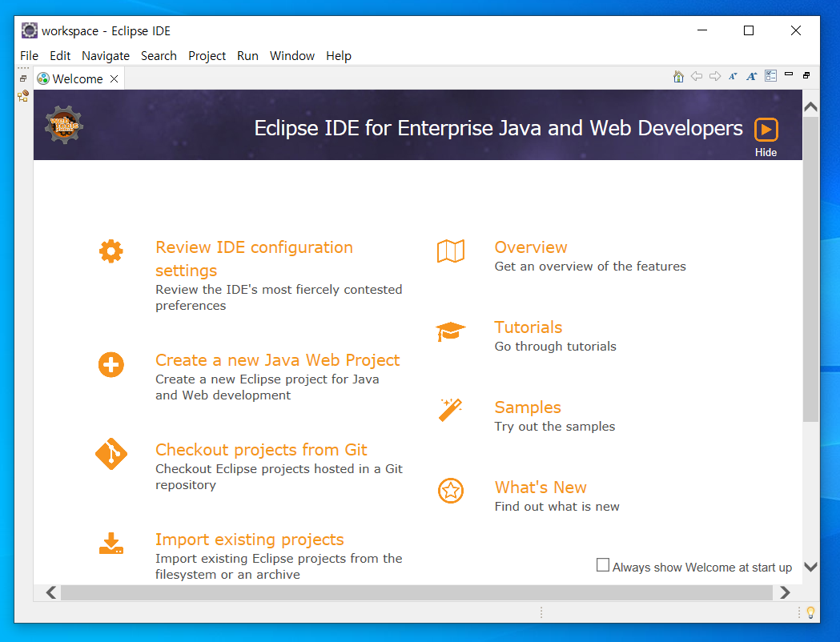Maximize the Eclipse IDE window

click(749, 30)
